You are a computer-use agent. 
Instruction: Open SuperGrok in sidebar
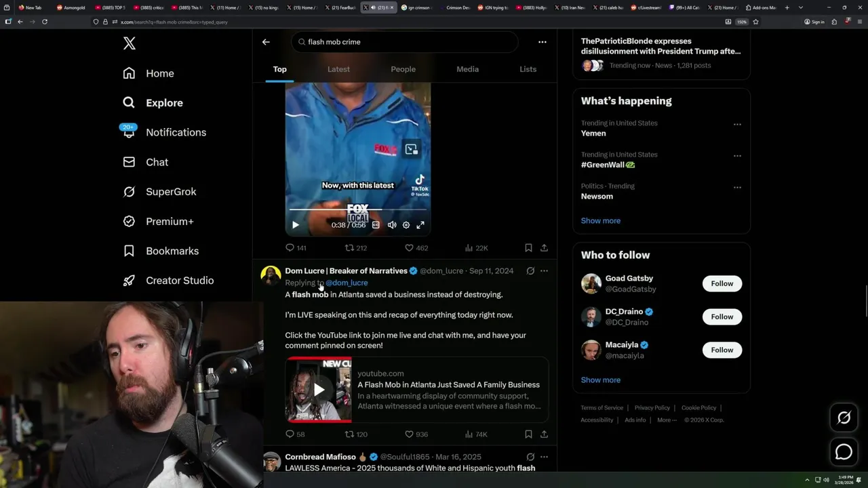[x=159, y=192]
